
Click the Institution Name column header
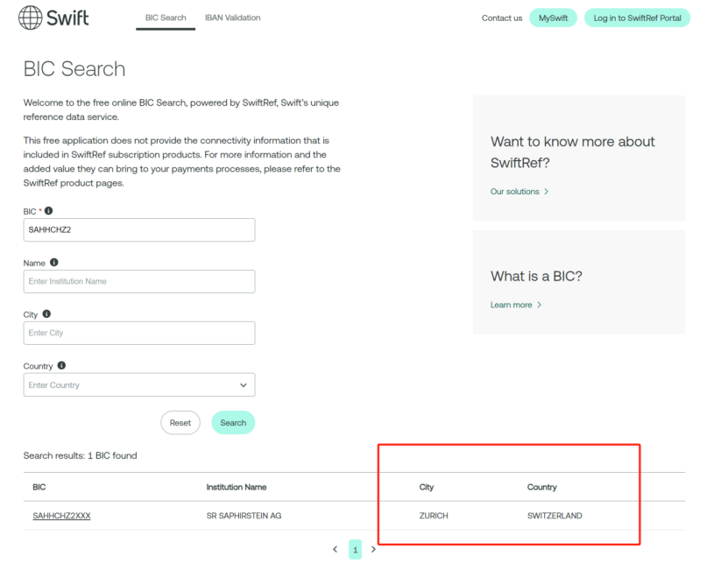[x=237, y=487]
